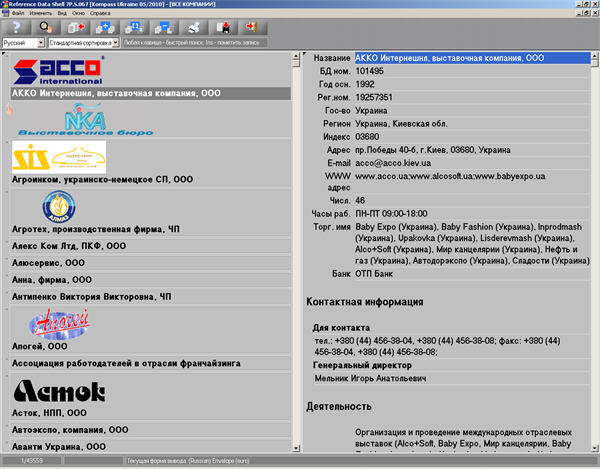Viewport: 600px width, 469px height.
Task: Open the Справка menu
Action: tap(100, 13)
